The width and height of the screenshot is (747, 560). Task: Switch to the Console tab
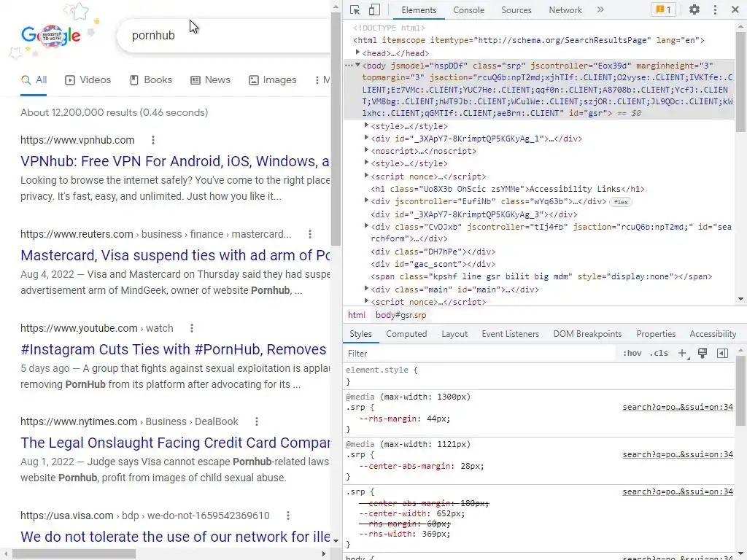tap(469, 10)
